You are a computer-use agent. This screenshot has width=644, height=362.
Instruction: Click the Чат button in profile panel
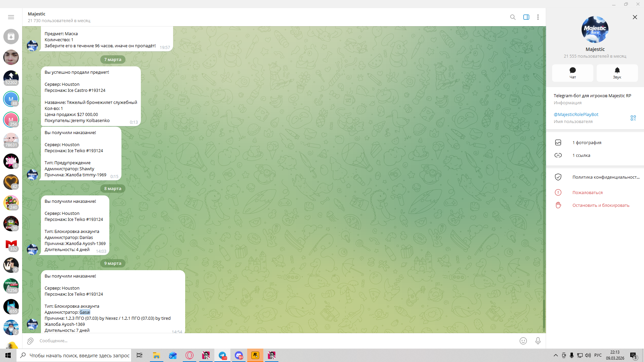573,73
